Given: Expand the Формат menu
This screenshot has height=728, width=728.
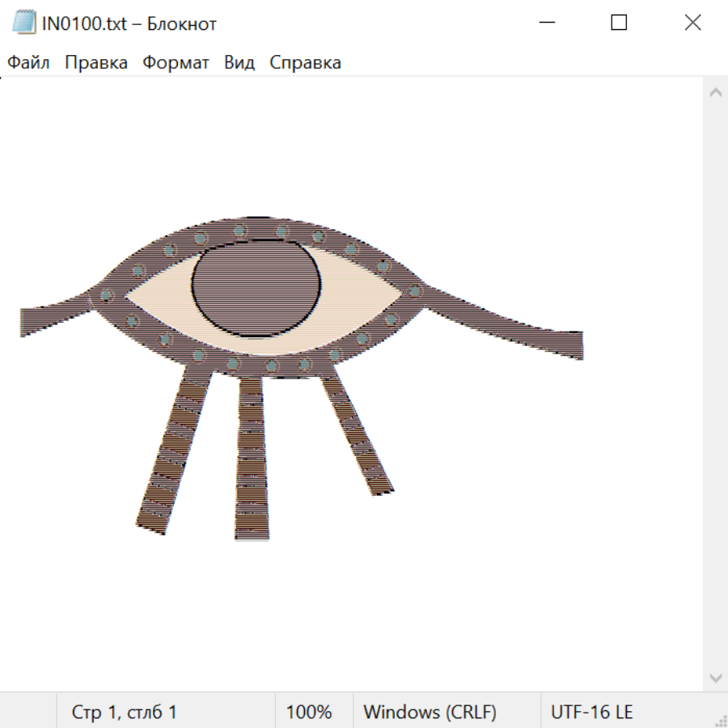Looking at the screenshot, I should [176, 63].
